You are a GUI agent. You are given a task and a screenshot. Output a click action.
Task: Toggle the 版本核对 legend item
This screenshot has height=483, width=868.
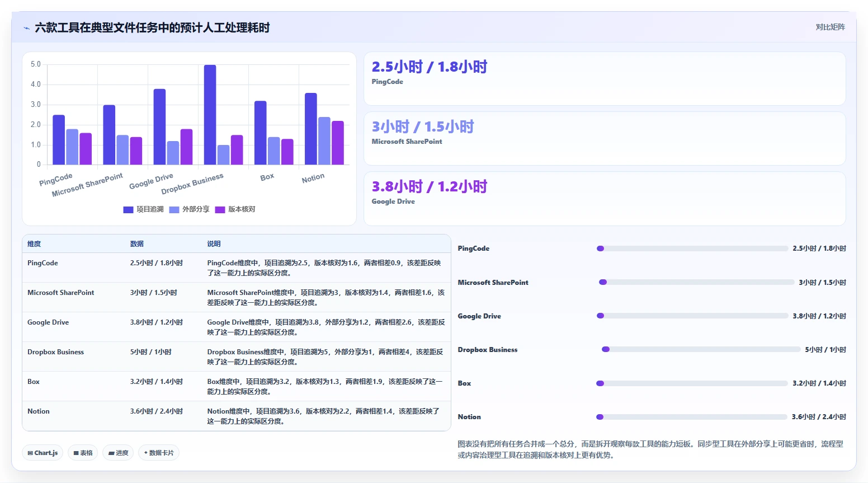pyautogui.click(x=235, y=209)
